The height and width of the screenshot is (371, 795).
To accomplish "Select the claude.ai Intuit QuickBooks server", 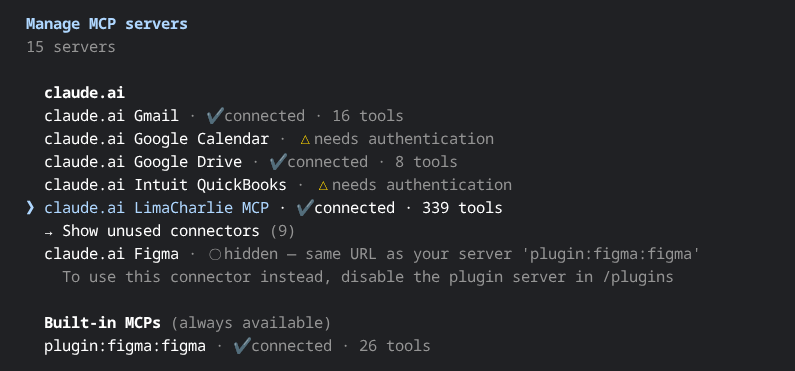I will click(x=278, y=185).
